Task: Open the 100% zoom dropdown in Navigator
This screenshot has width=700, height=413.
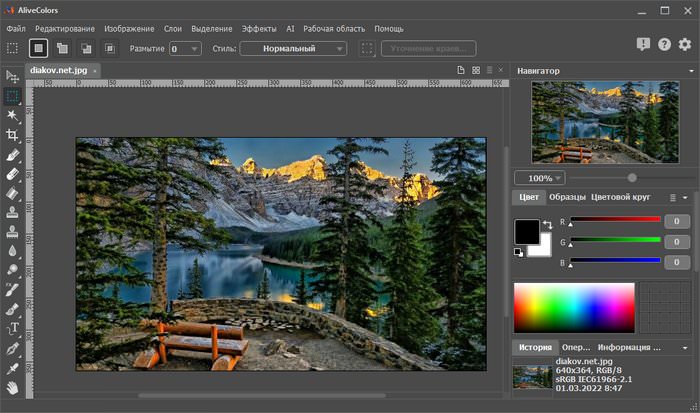Action: 539,177
